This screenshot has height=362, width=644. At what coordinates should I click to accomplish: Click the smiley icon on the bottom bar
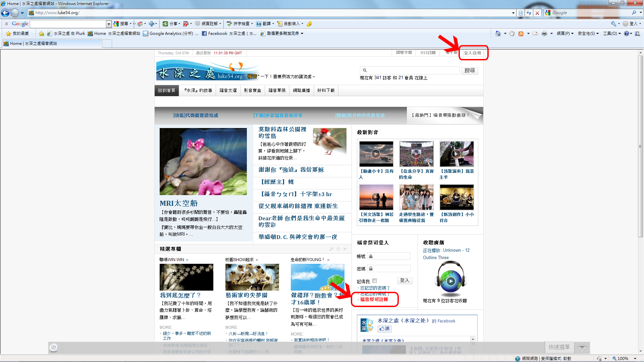pos(54,348)
